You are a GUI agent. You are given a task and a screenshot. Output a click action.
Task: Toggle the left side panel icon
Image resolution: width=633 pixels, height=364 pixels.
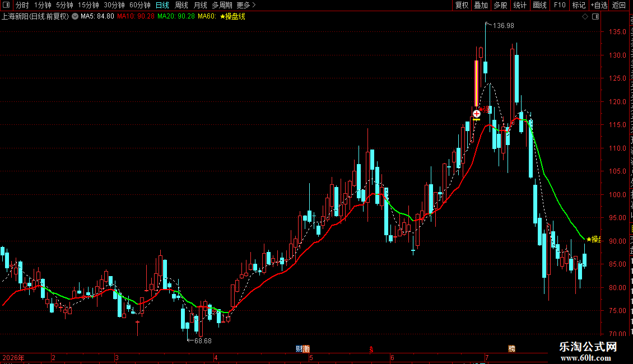[6, 5]
